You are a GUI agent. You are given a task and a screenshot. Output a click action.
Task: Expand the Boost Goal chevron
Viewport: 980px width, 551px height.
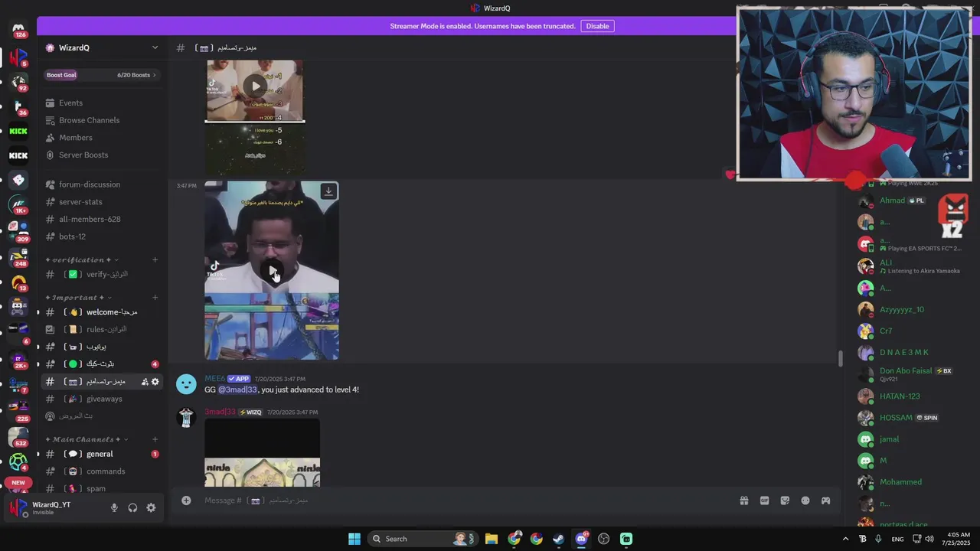[x=154, y=75]
